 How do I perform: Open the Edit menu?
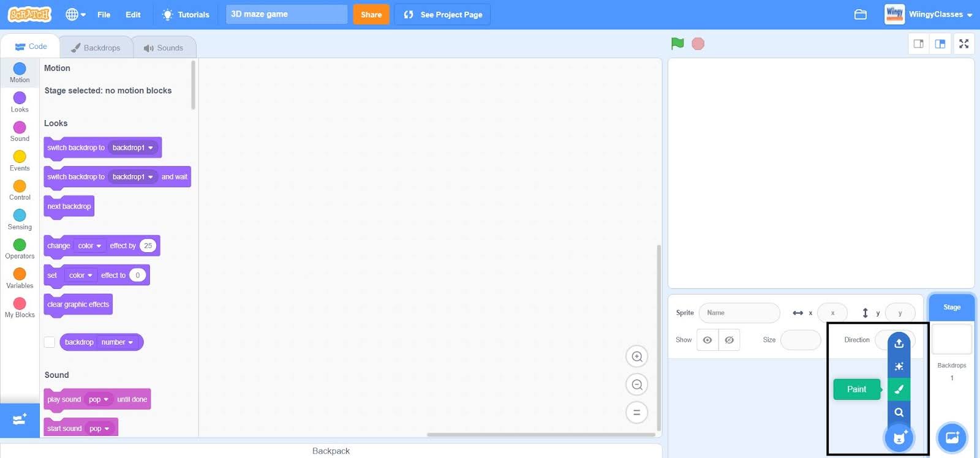pyautogui.click(x=133, y=14)
